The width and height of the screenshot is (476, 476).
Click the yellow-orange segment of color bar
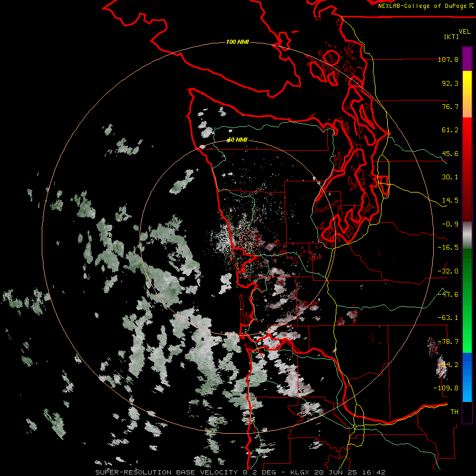[x=467, y=94]
